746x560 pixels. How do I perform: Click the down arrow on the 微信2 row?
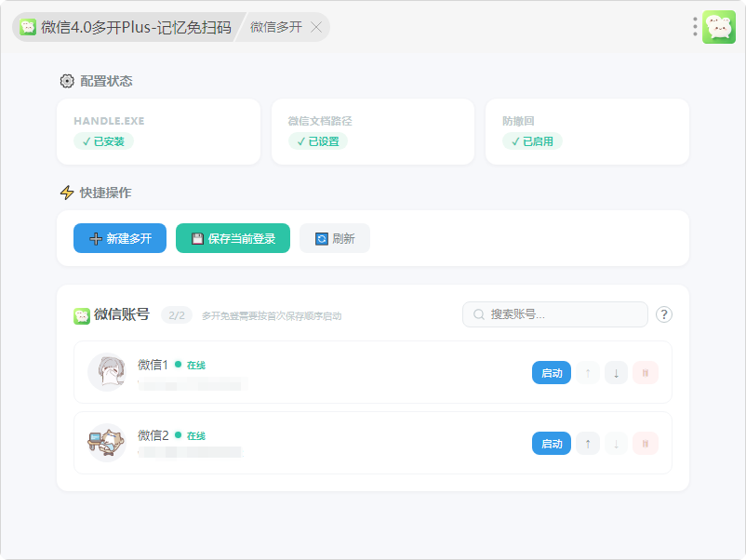tap(616, 444)
